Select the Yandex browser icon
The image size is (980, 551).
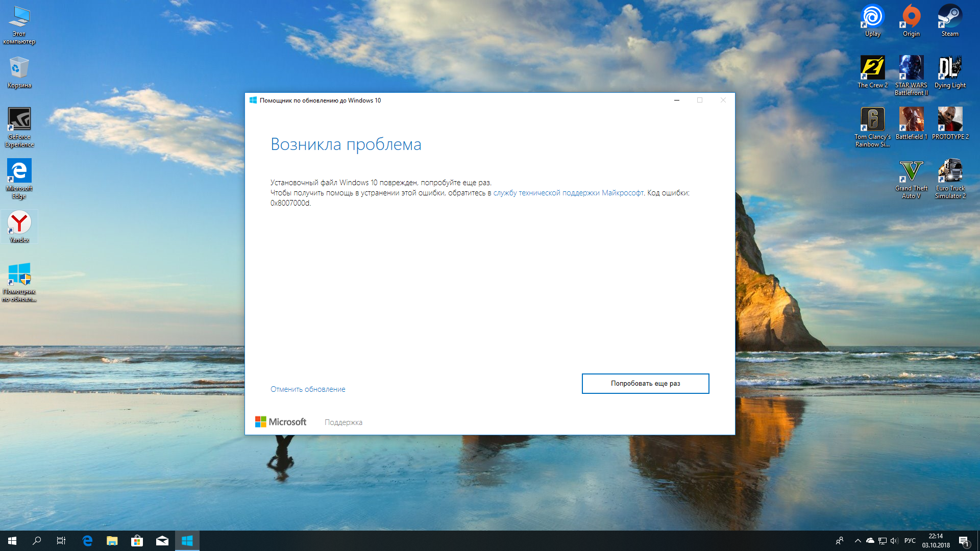(19, 227)
